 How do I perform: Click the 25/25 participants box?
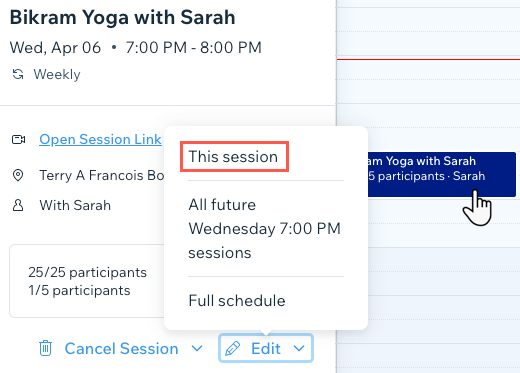[x=87, y=281]
